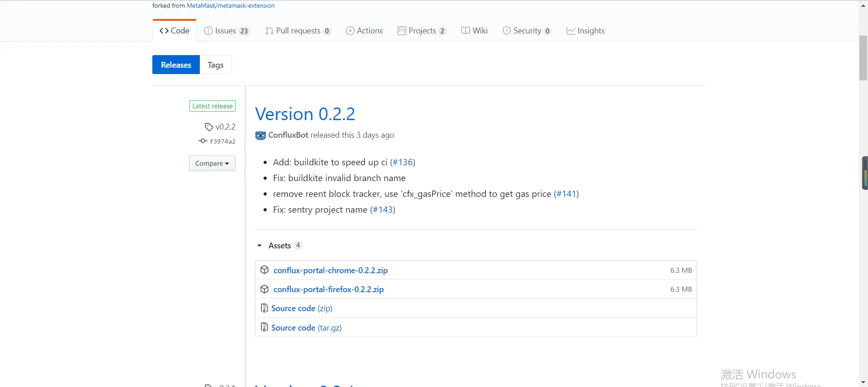868x387 pixels.
Task: Open the Compare dropdown
Action: [212, 163]
